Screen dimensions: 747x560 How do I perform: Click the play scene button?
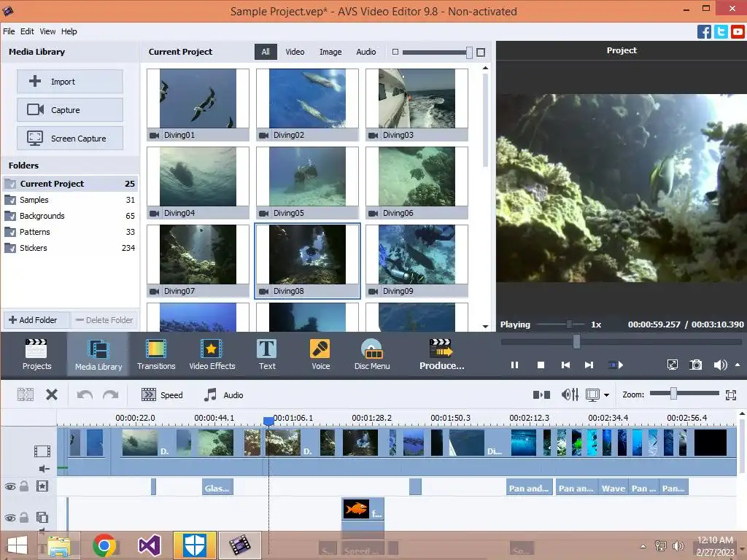pyautogui.click(x=616, y=365)
